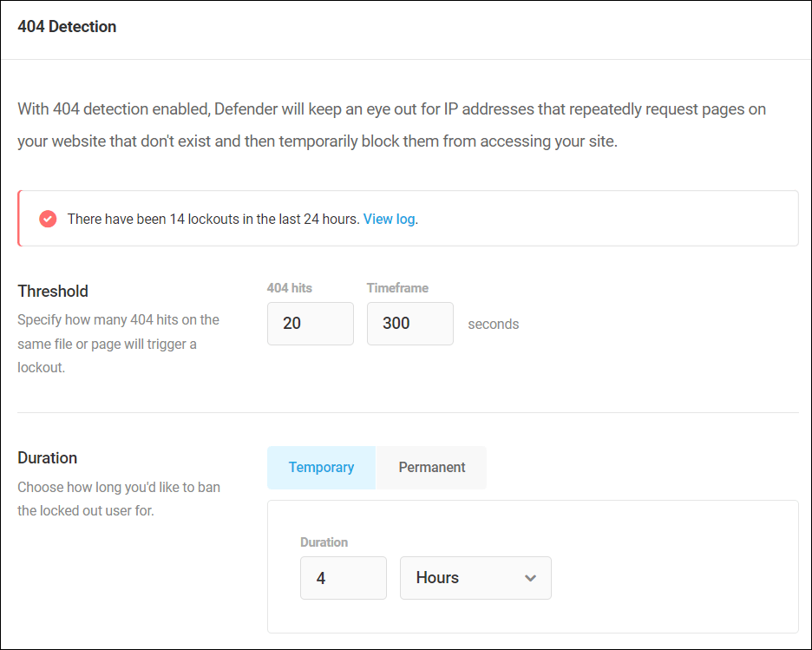Click the lockouts in last 24 hours message
The width and height of the screenshot is (812, 650).
213,219
